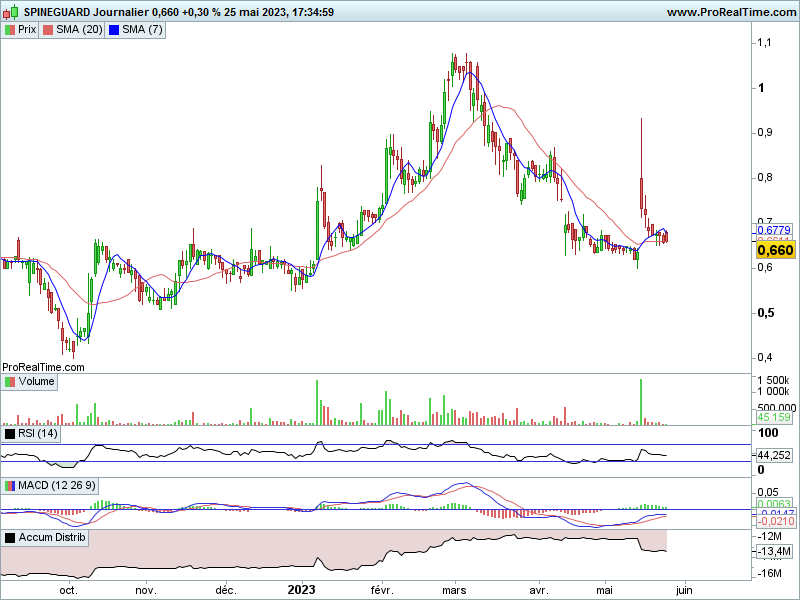Screen dimensions: 800x600
Task: Click the black Accum Distrib swatch icon
Action: pyautogui.click(x=10, y=538)
